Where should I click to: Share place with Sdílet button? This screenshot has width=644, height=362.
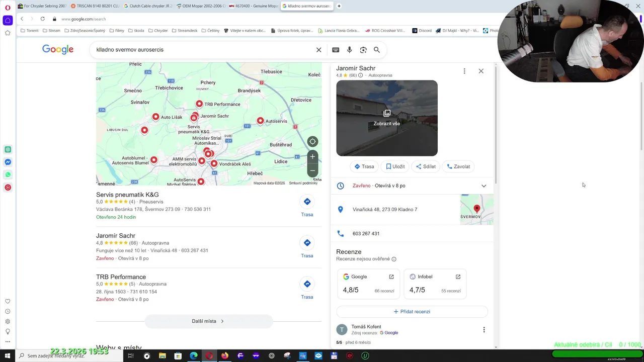click(426, 166)
